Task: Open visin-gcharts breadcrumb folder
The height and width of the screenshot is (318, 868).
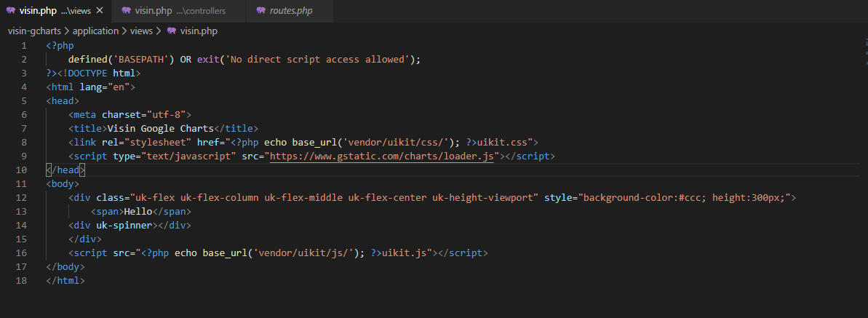Action: [34, 31]
